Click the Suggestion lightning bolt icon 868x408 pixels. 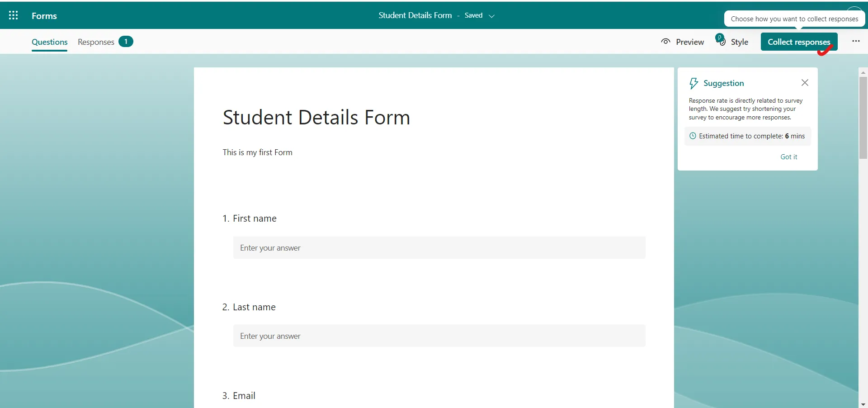694,83
